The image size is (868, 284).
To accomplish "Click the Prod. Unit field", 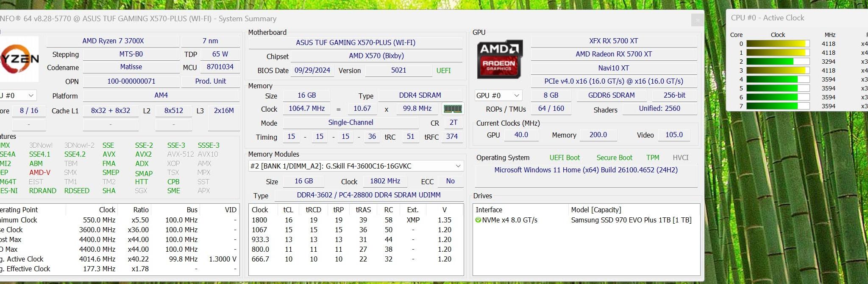I will (x=210, y=81).
